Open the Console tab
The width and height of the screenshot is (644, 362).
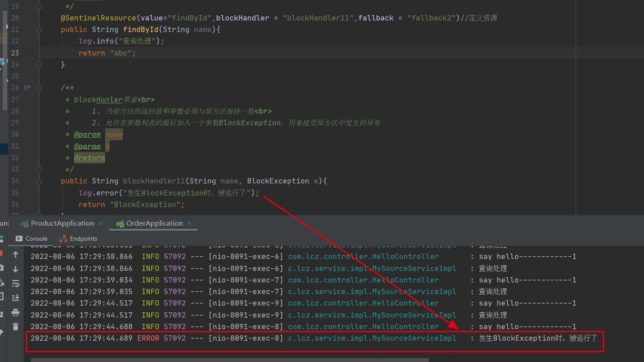pos(32,239)
